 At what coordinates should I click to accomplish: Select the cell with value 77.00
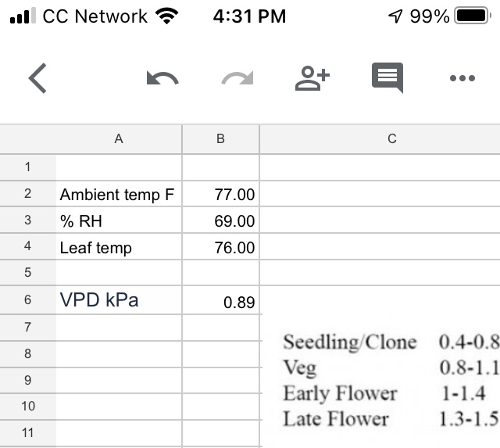tap(220, 194)
